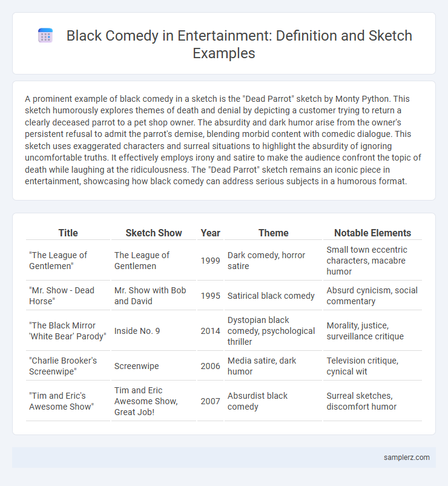Select the '"Charlie Brooker's Screenwipe"' title cell
Screen dimensions: 448x486
coord(68,366)
